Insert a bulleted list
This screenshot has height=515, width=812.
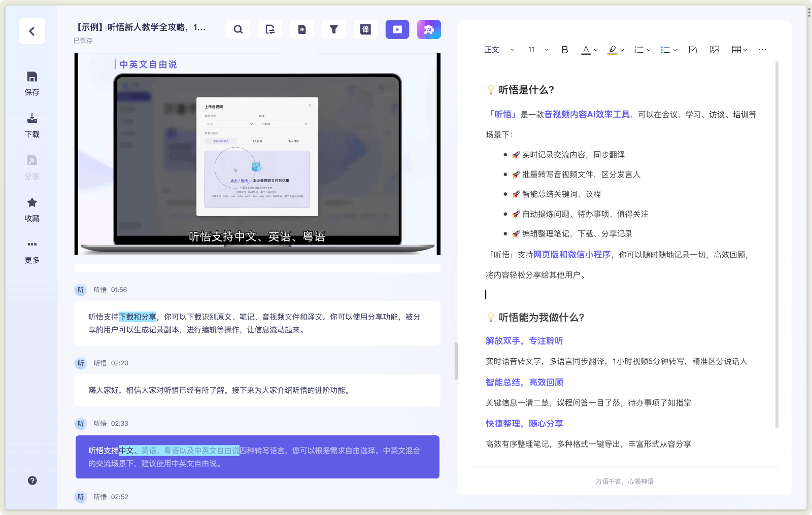[x=665, y=50]
